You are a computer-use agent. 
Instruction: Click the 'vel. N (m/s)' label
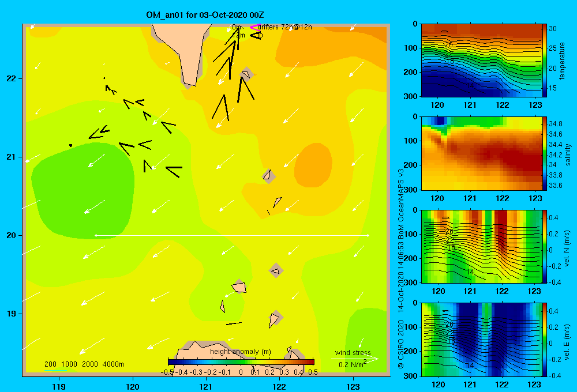567,248
